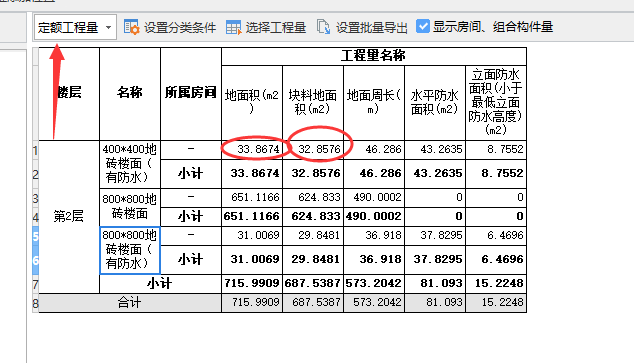Select row number 5 header
Screen dimensions: 634x363
point(36,236)
